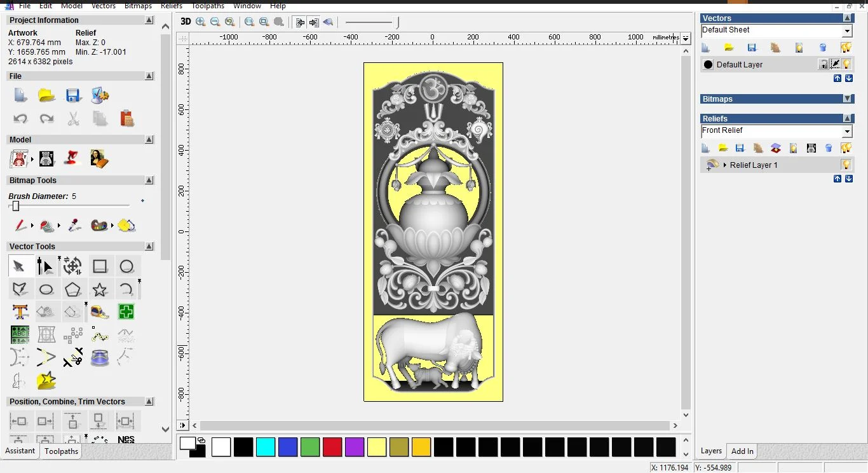
Task: Open the Default Sheet dropdown
Action: 847,30
